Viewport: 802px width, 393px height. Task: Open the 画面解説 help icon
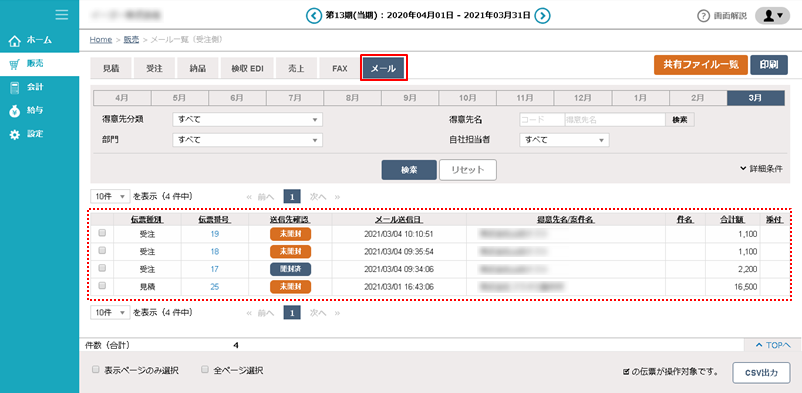coord(704,16)
